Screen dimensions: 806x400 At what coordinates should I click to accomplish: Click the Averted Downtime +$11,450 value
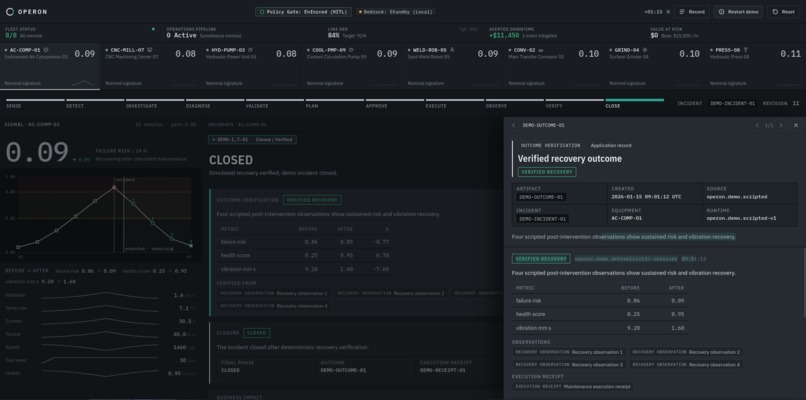click(504, 35)
